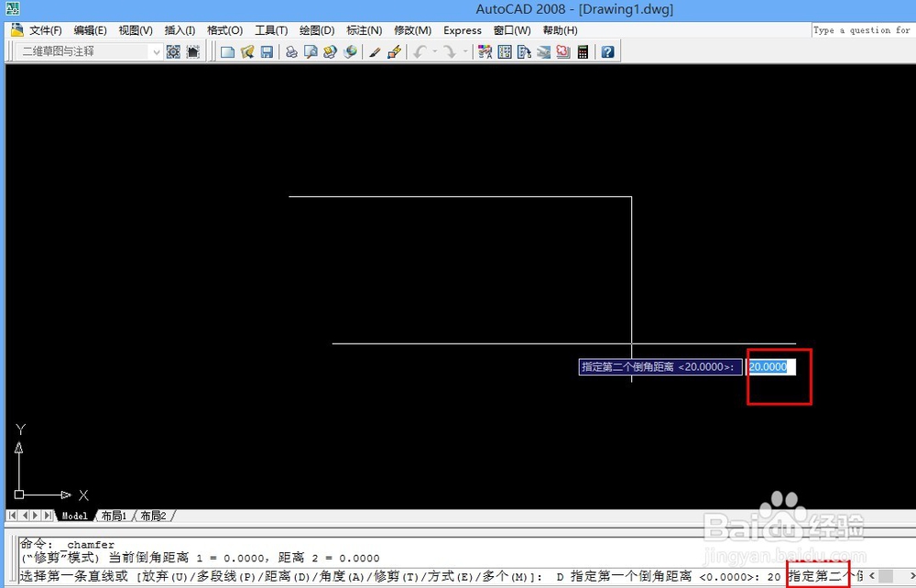Click the 选择第一条直线或 command prompt line
916x588 pixels.
(441, 576)
